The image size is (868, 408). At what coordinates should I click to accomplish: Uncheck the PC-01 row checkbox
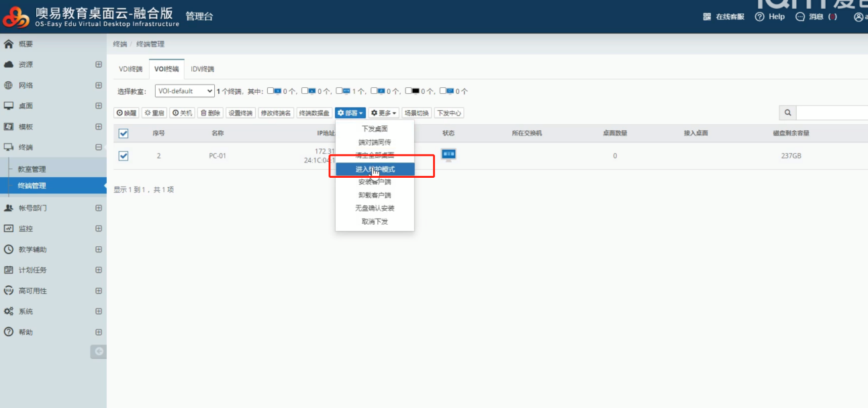click(x=124, y=156)
